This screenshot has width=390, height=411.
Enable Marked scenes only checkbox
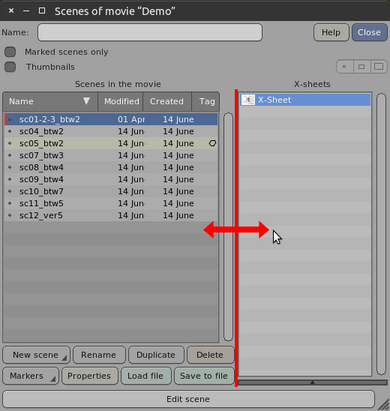[10, 52]
